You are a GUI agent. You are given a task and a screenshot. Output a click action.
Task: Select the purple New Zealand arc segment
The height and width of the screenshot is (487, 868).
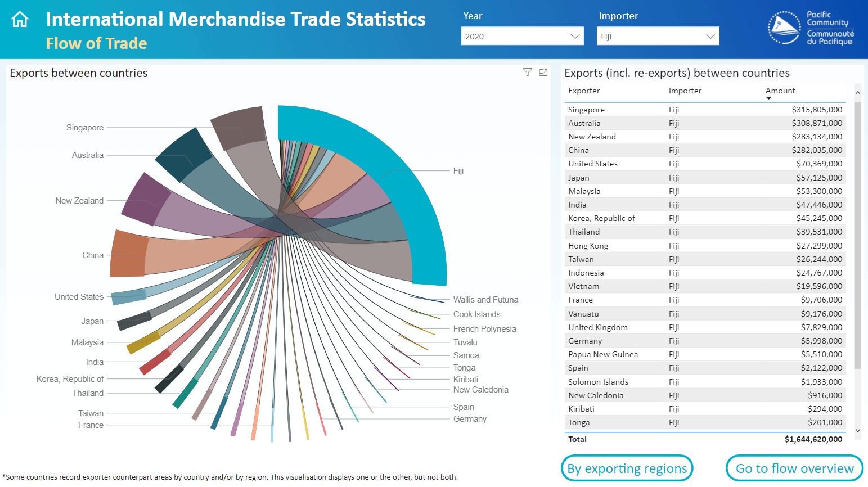tap(146, 200)
